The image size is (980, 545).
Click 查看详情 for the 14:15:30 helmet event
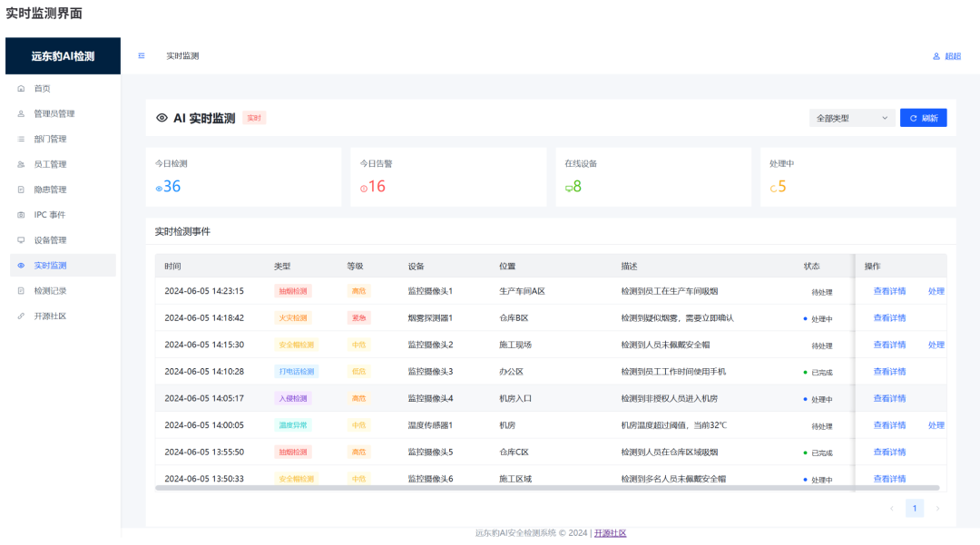click(x=889, y=345)
